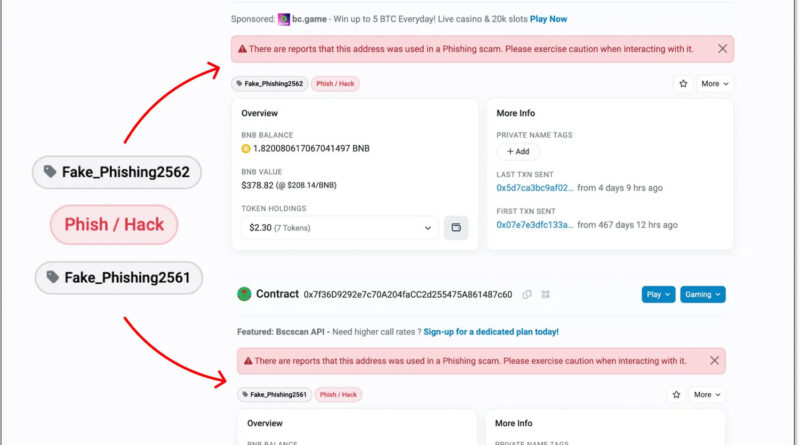Open the token holdings wallet view icon
800x445 pixels.
coord(456,228)
